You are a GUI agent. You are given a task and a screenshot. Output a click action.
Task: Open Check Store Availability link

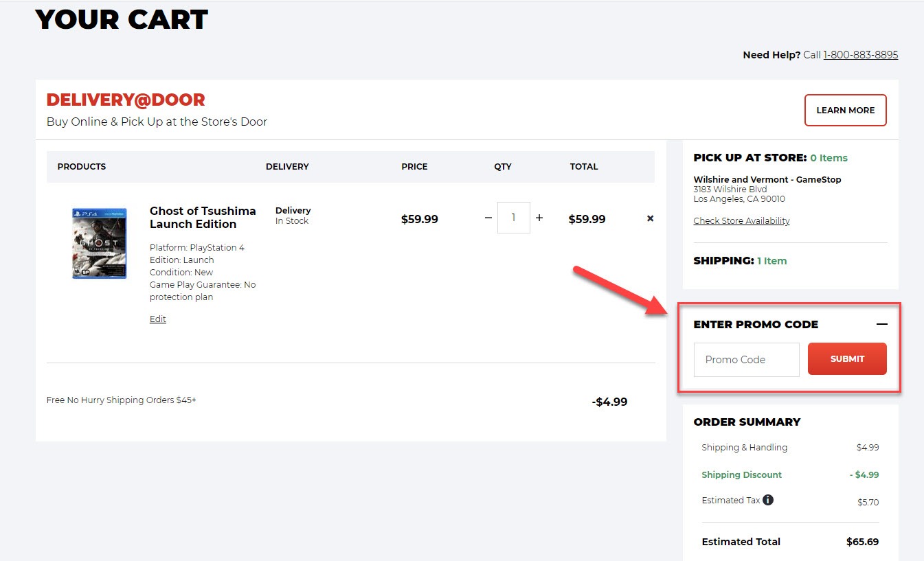(x=741, y=221)
